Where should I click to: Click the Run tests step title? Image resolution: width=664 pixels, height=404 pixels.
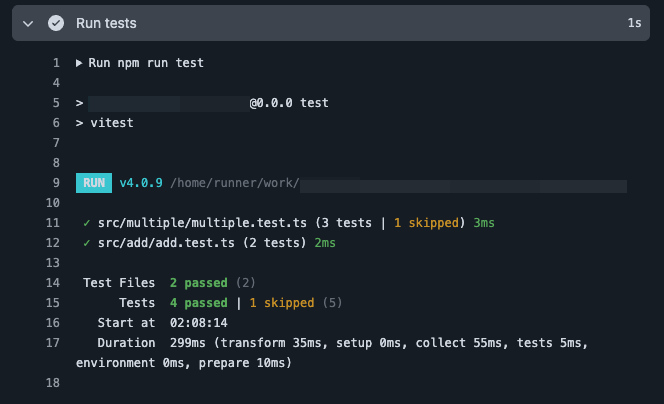pos(106,23)
